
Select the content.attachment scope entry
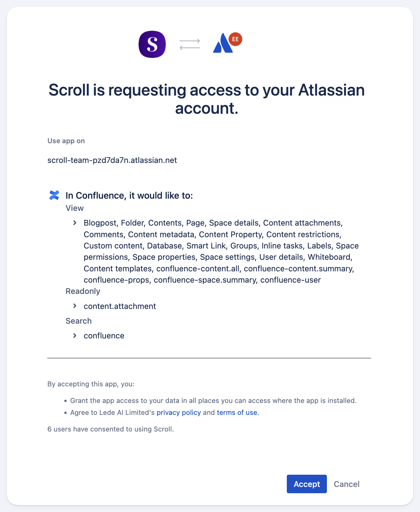pos(120,306)
